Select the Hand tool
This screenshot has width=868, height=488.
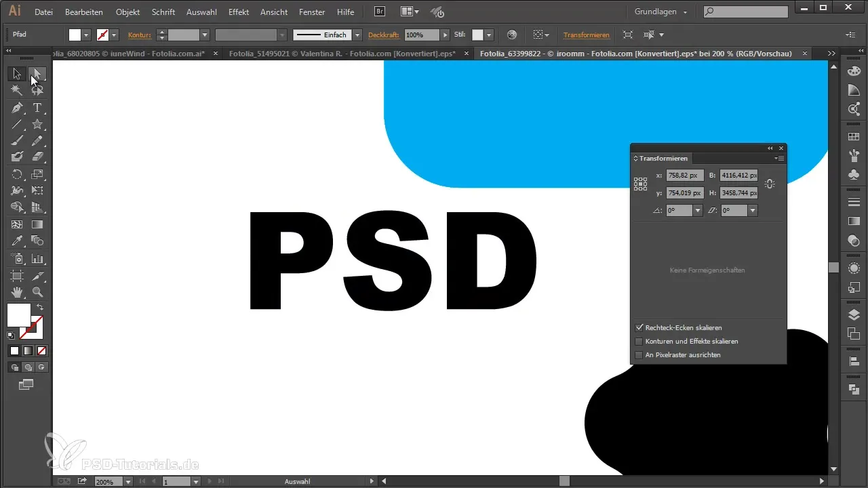(17, 292)
